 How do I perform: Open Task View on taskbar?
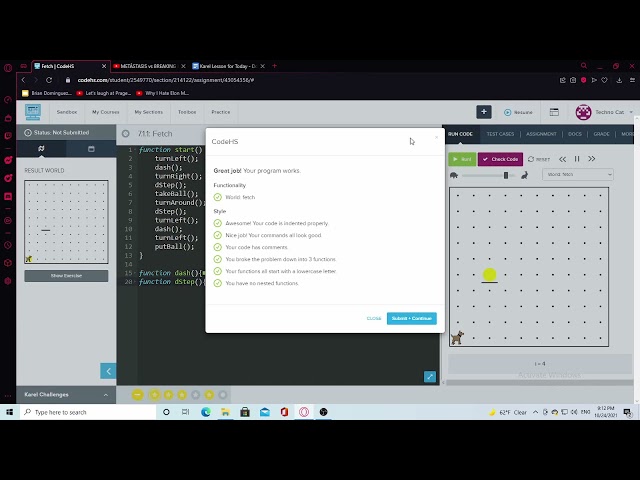point(185,412)
